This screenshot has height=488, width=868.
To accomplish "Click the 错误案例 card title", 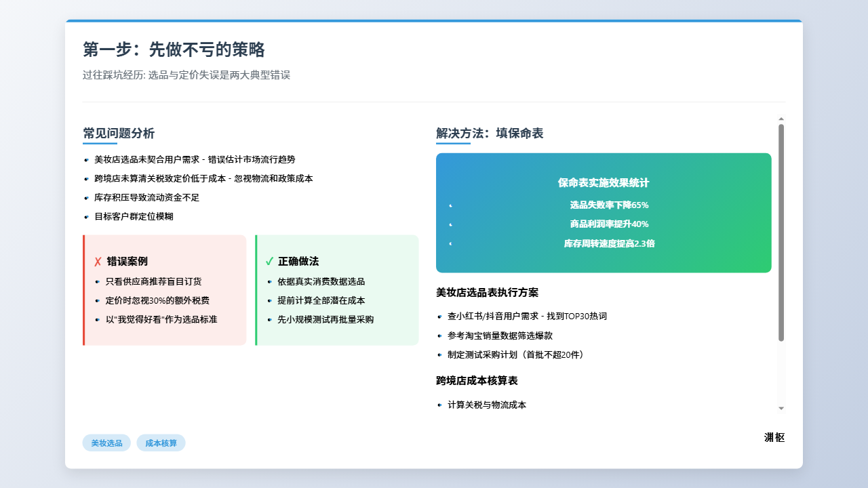I will pos(127,262).
